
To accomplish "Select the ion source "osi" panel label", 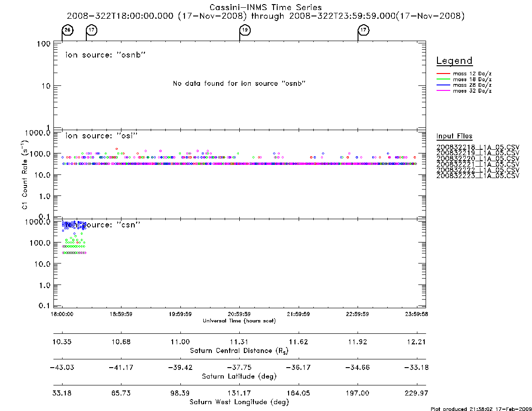I will coord(101,136).
